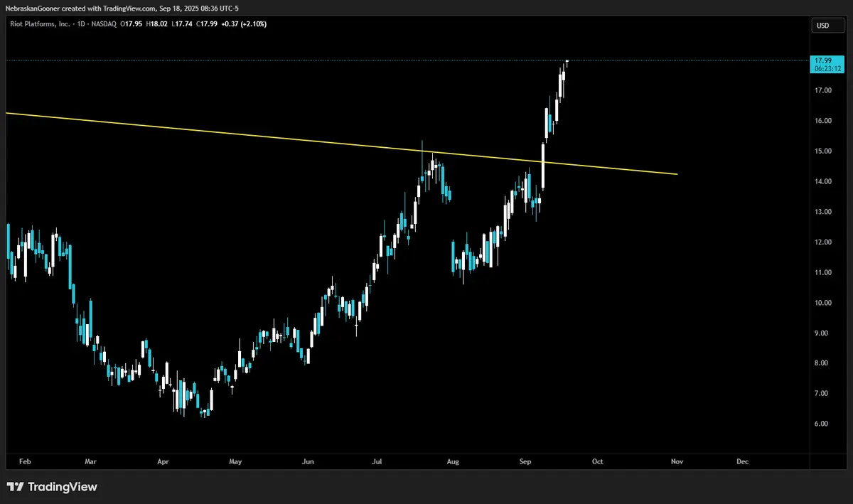Image resolution: width=853 pixels, height=504 pixels.
Task: Click the latest candle at chart top
Action: 567,63
